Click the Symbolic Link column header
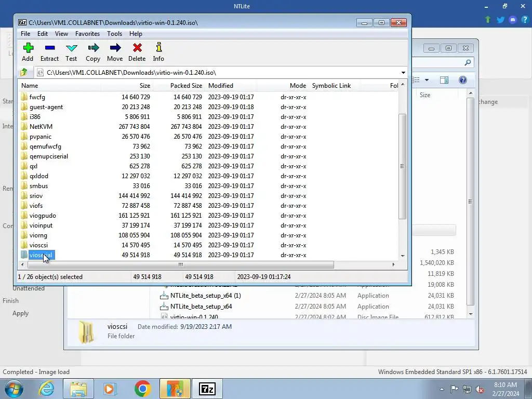The height and width of the screenshot is (399, 532). pos(335,86)
